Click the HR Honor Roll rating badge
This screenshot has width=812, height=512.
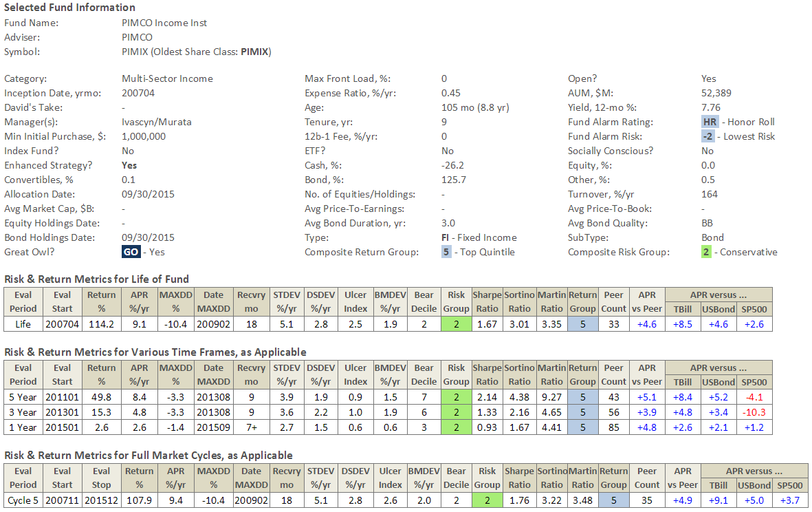coord(710,122)
